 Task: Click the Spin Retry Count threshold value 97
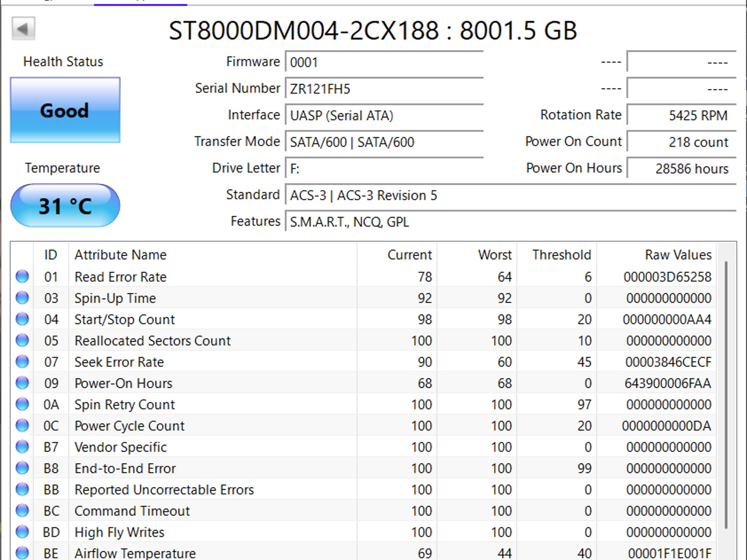(x=584, y=404)
